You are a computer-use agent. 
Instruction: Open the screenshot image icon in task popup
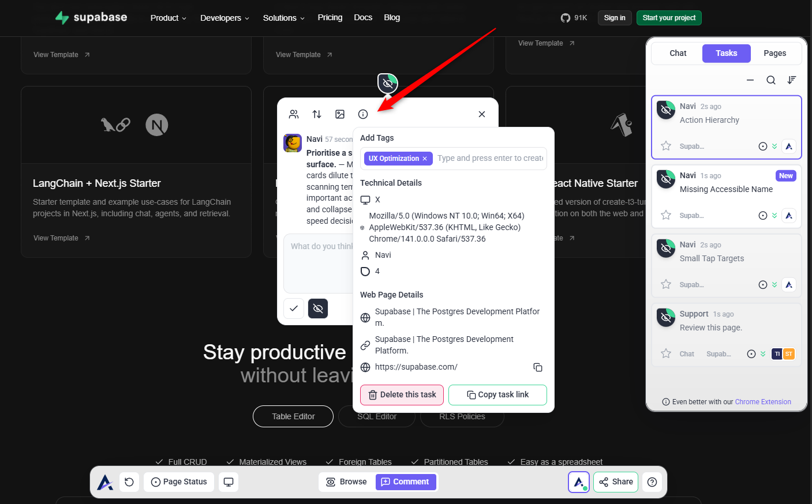pyautogui.click(x=340, y=114)
